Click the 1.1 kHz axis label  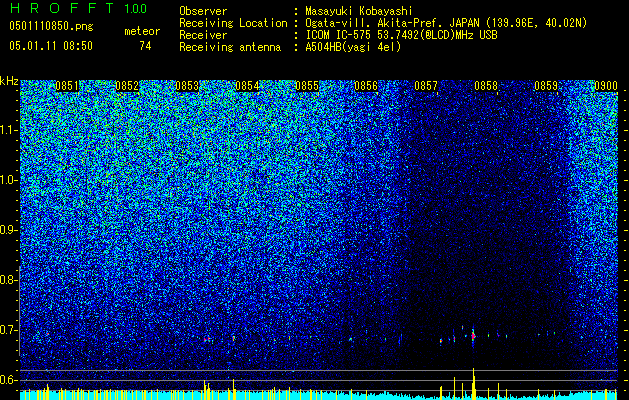[x=9, y=130]
